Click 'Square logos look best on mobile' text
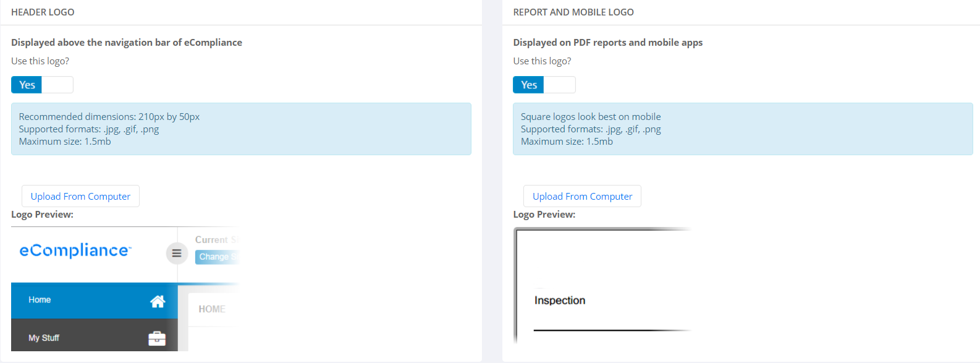 (x=591, y=116)
